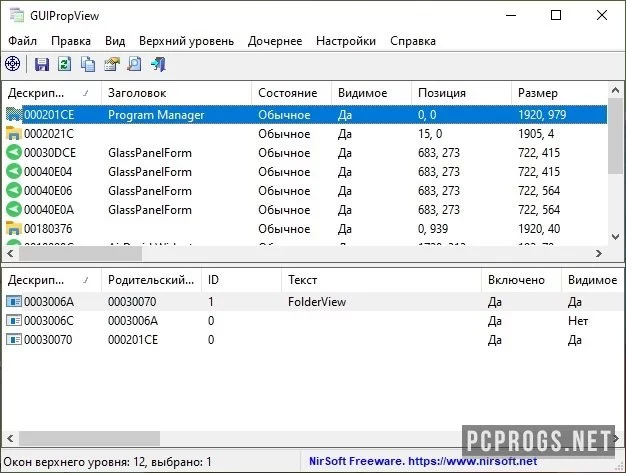Screen dimensions: 626x473
Task: Click green icon of row 00040E06
Action: (14, 190)
